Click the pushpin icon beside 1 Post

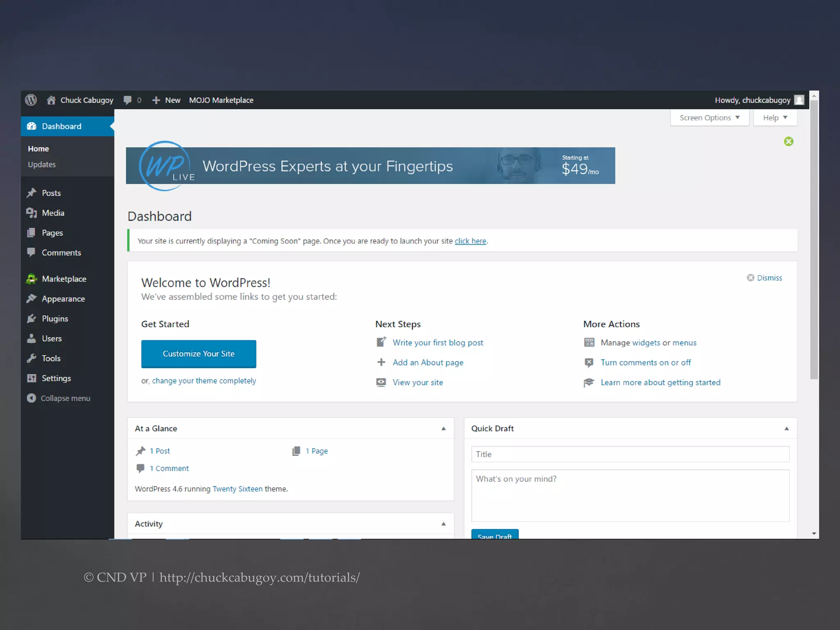pos(141,451)
